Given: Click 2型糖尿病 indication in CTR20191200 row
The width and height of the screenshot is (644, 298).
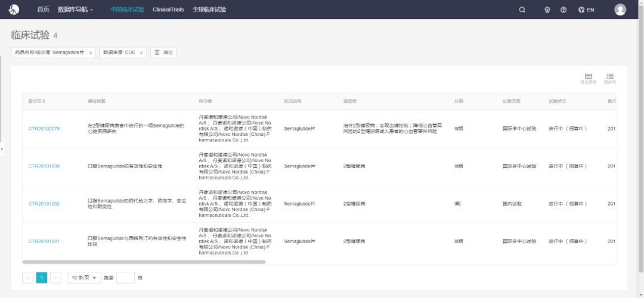Looking at the screenshot, I should [x=354, y=166].
